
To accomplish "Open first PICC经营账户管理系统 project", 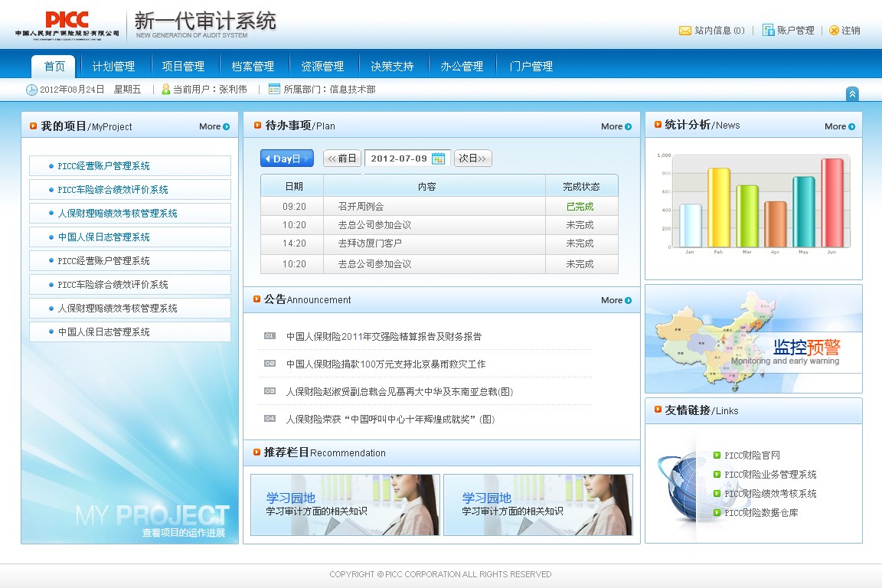I will click(x=130, y=166).
